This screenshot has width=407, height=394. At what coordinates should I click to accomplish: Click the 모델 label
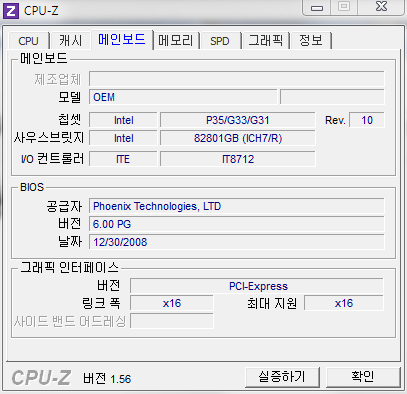click(x=70, y=97)
